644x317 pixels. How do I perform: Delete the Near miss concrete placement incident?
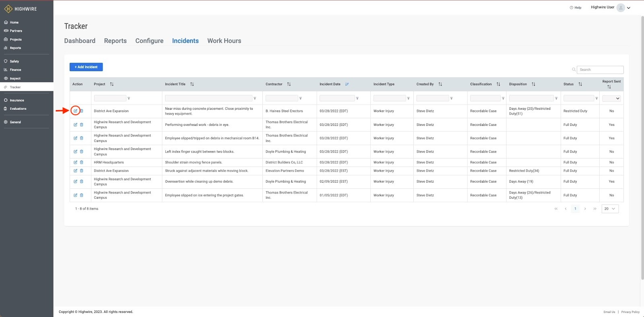[x=81, y=111]
